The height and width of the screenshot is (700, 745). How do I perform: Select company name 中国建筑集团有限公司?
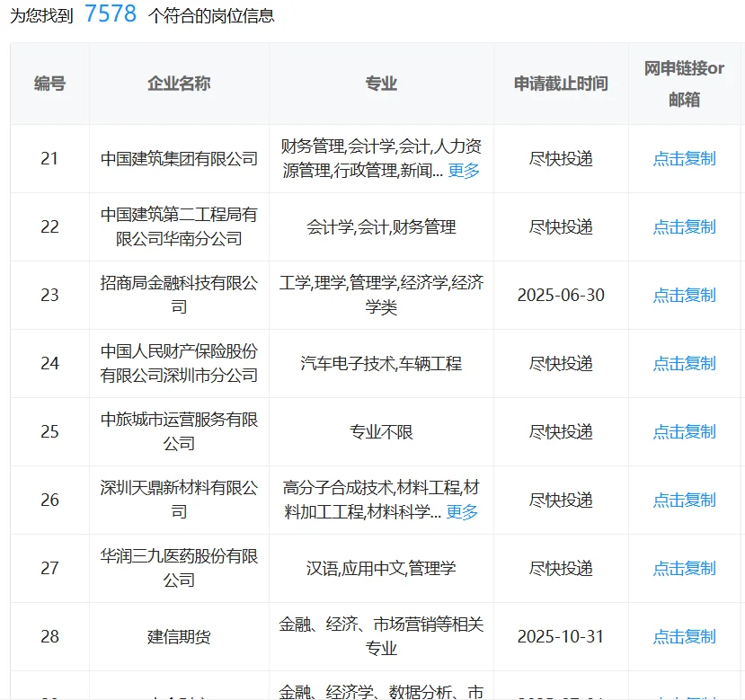(x=179, y=159)
